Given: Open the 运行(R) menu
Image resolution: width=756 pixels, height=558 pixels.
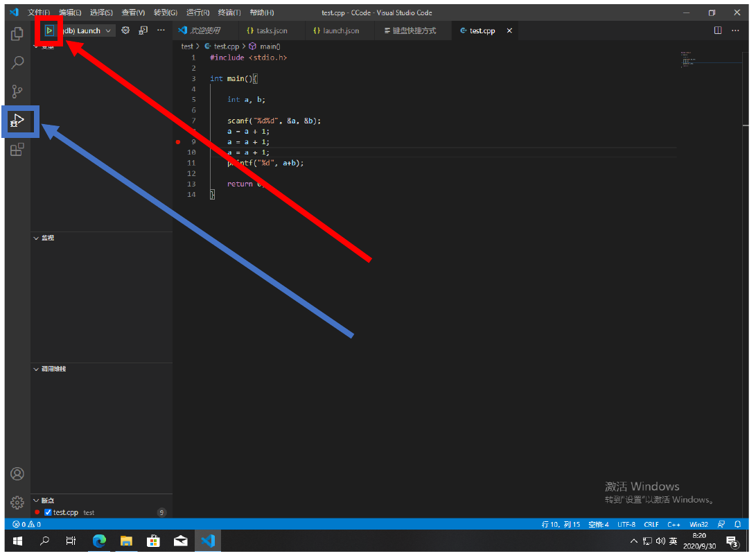Looking at the screenshot, I should 197,12.
